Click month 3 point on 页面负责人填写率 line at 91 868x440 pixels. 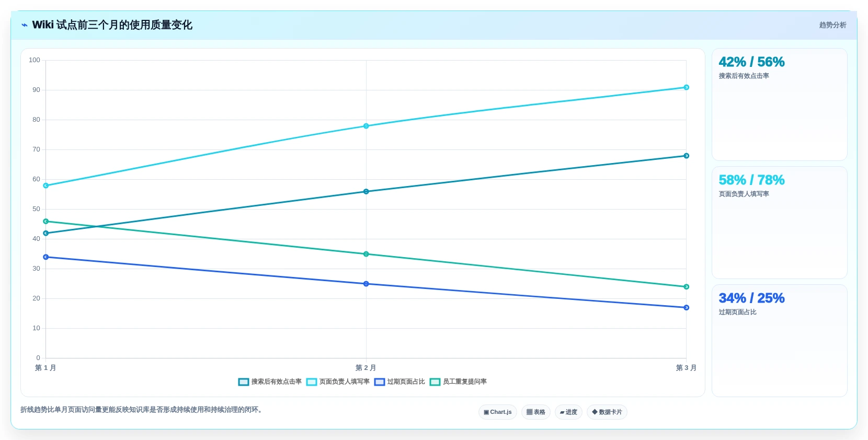tap(686, 87)
